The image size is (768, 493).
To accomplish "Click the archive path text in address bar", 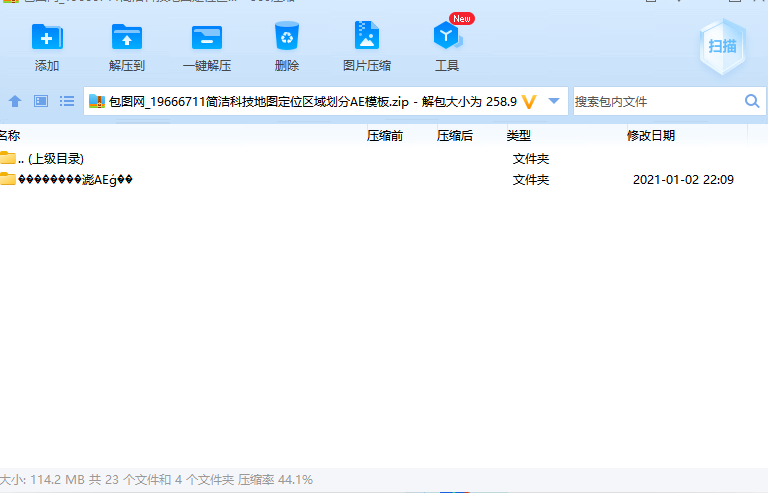I will pyautogui.click(x=312, y=102).
